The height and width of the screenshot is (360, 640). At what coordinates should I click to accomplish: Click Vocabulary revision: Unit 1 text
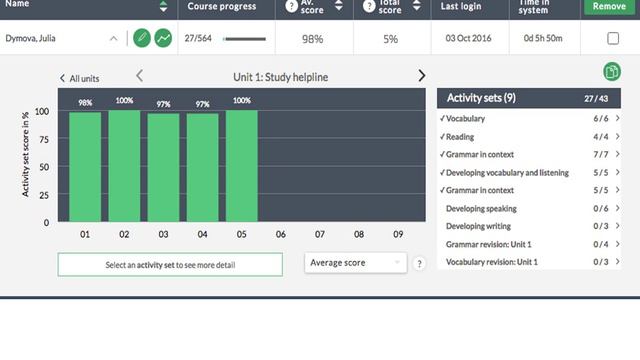point(492,262)
